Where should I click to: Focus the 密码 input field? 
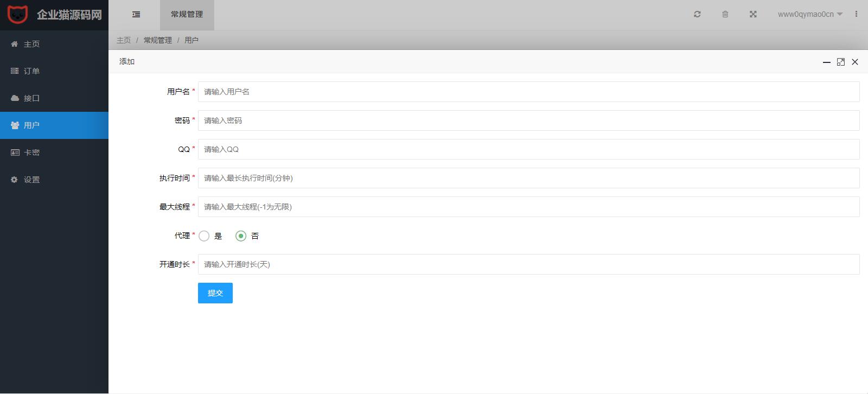529,120
